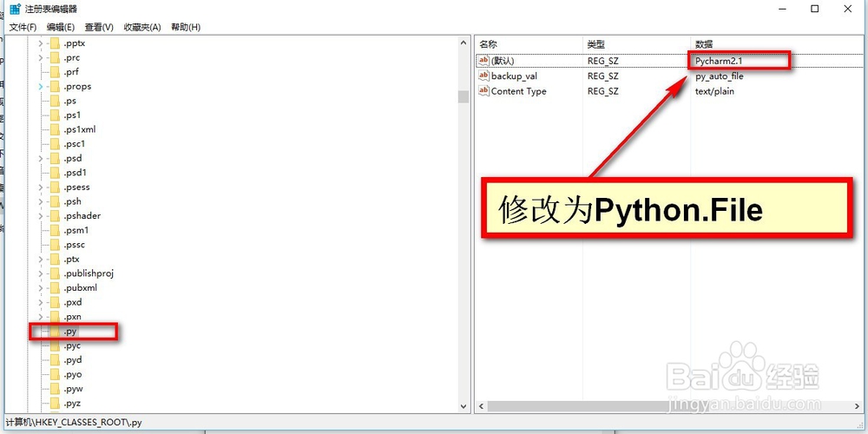Open the 文件(F) menu
Image resolution: width=868 pixels, height=434 pixels.
pyautogui.click(x=23, y=27)
